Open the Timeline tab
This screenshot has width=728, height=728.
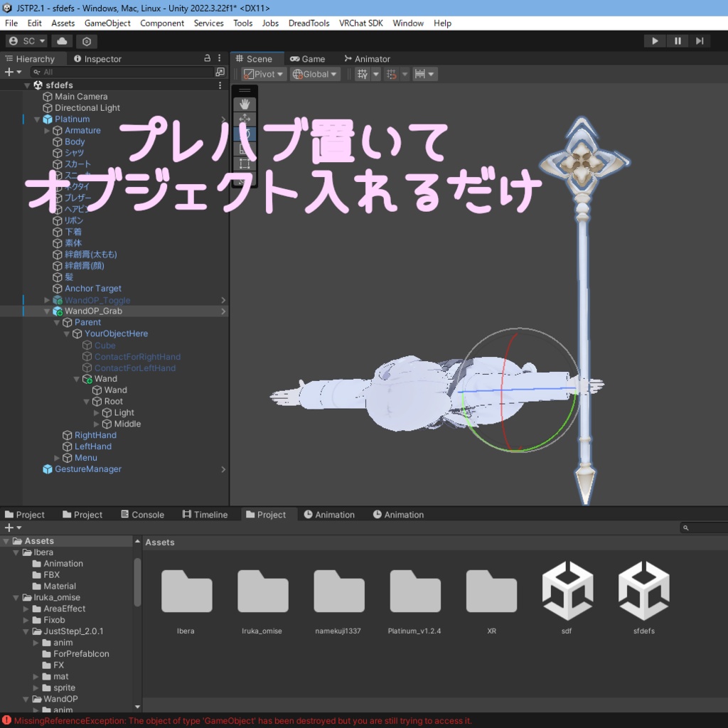pyautogui.click(x=205, y=515)
